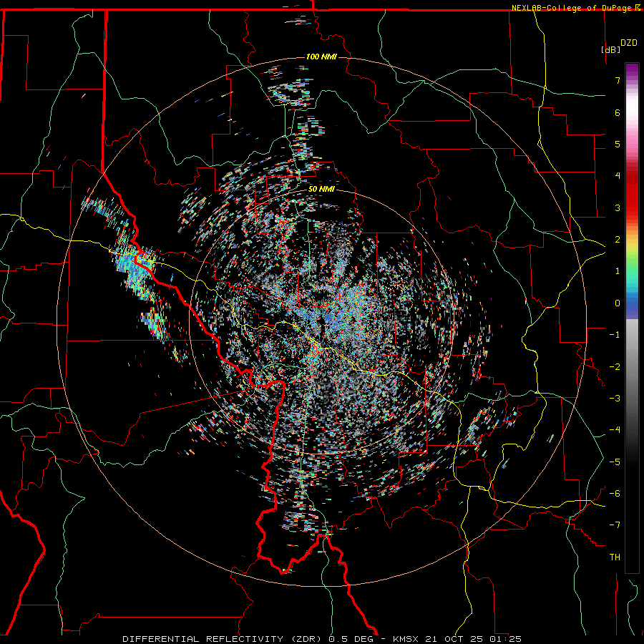Click the -2 value on the color scale
644x644 pixels.
tap(615, 367)
